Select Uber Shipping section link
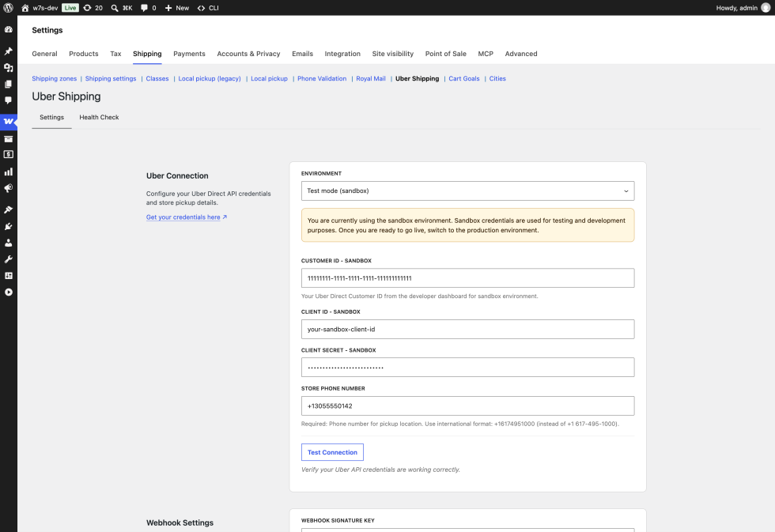This screenshot has width=775, height=532. pyautogui.click(x=418, y=78)
